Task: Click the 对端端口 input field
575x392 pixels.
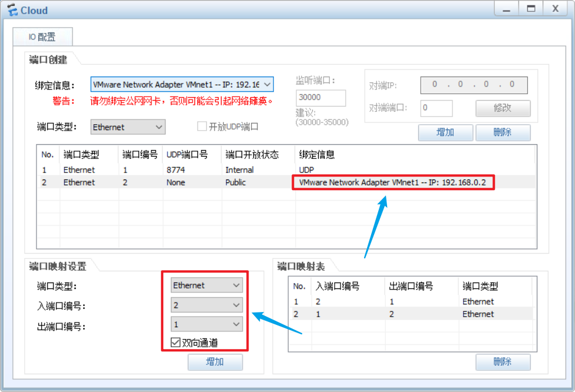Action: pyautogui.click(x=436, y=108)
